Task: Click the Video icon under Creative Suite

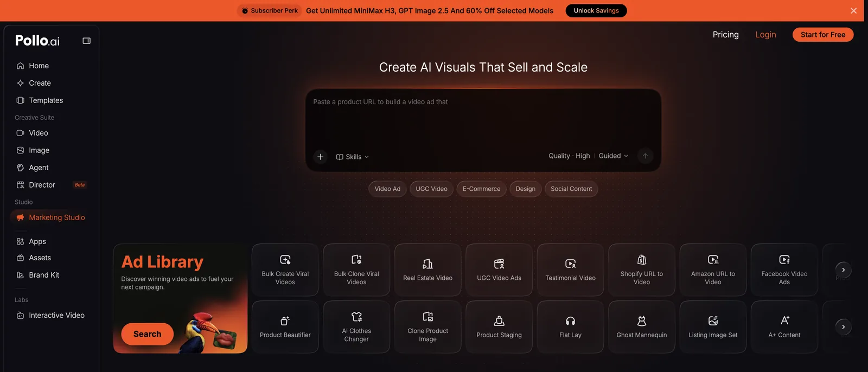Action: pos(20,133)
